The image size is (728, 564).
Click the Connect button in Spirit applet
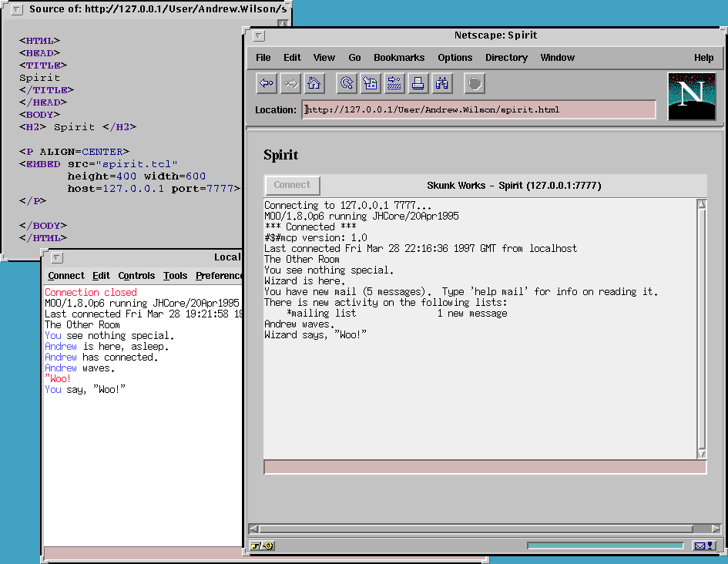click(292, 186)
